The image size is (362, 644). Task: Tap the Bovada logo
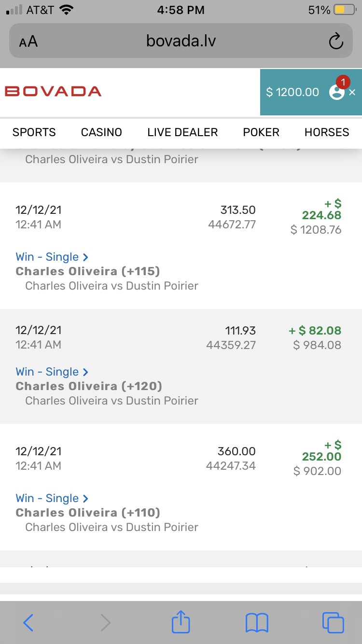53,91
